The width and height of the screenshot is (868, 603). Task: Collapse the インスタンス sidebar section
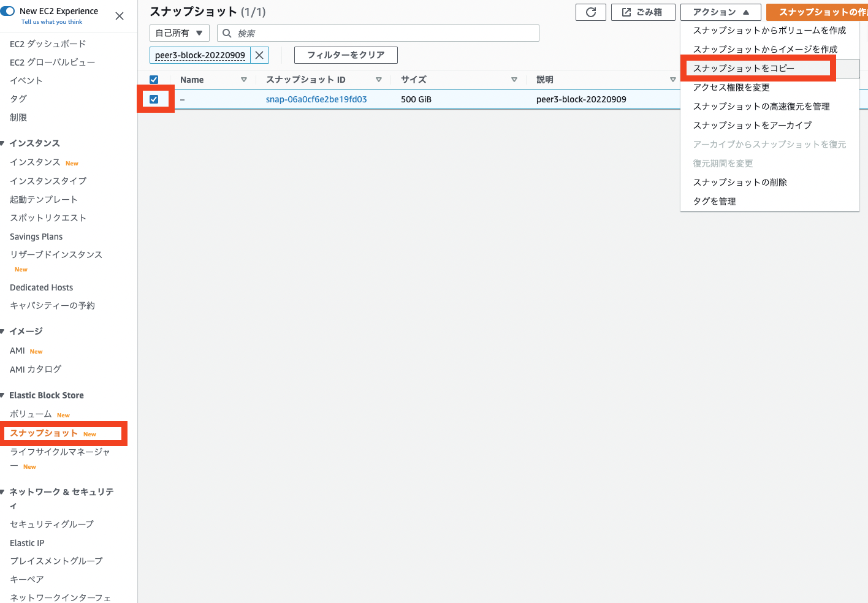coord(2,143)
